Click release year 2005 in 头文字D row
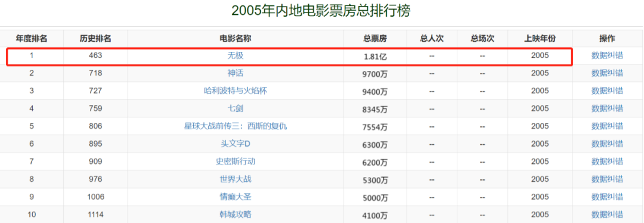This screenshot has width=644, height=223. click(x=540, y=144)
